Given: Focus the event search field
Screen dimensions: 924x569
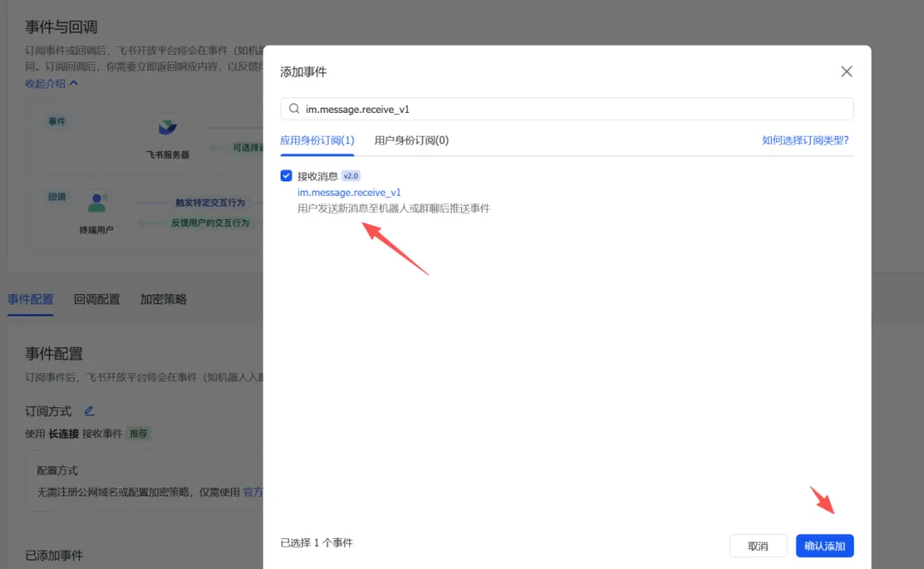Looking at the screenshot, I should (567, 109).
